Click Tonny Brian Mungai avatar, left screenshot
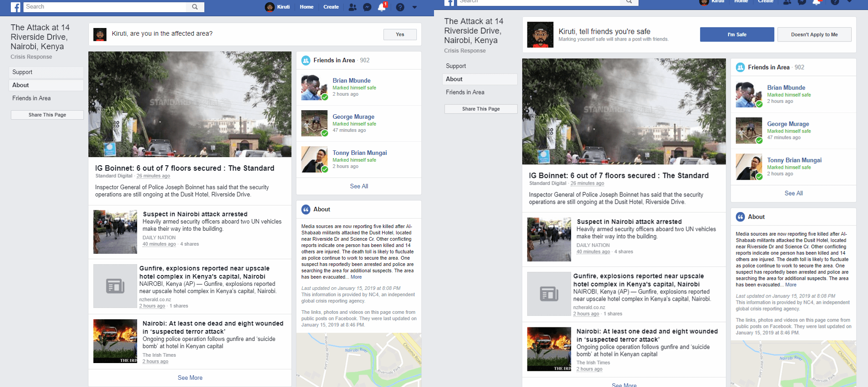Screen dimensions: 868x387 click(314, 159)
